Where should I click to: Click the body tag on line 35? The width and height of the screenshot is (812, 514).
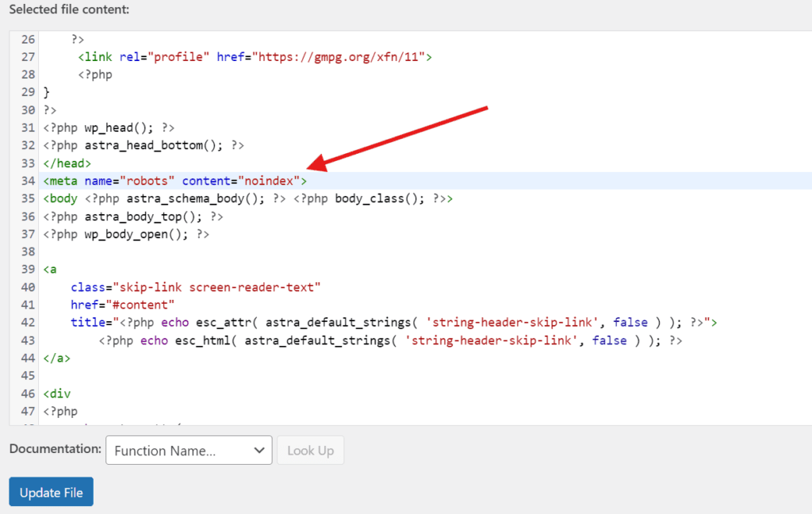(x=248, y=198)
